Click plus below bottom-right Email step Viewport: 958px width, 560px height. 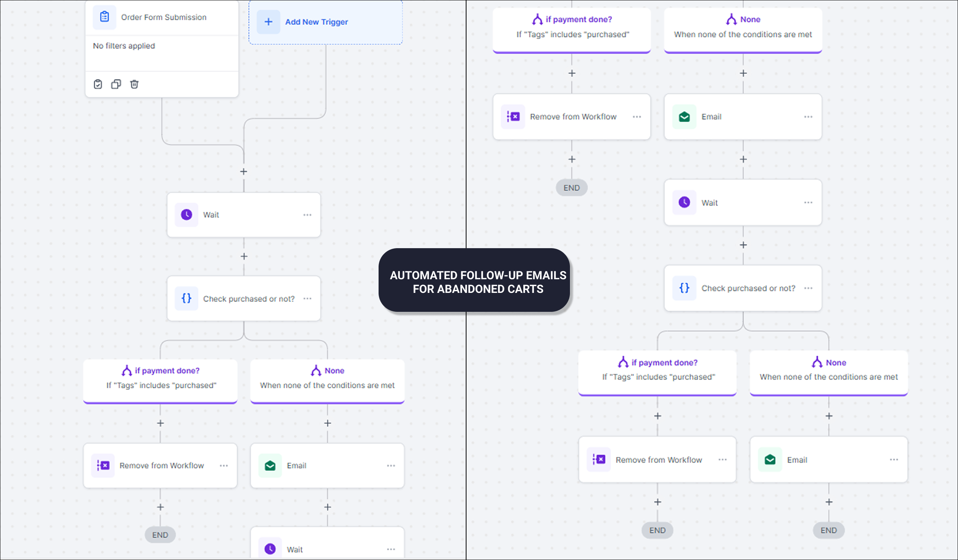[829, 502]
